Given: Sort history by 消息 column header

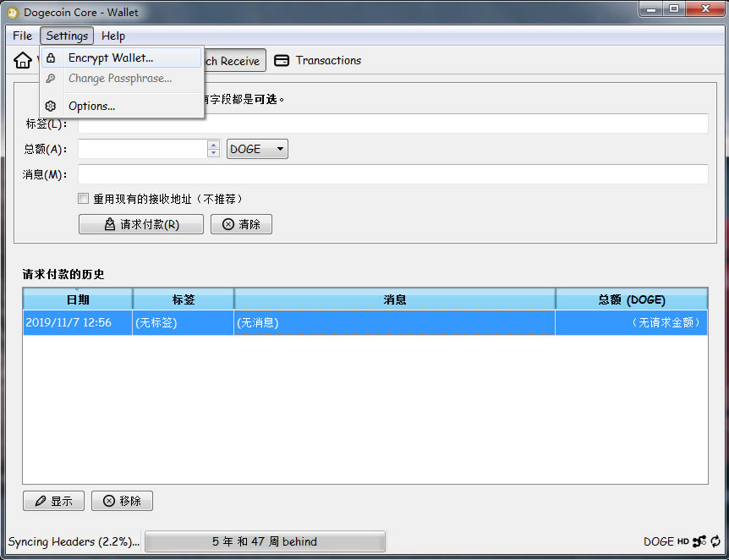Looking at the screenshot, I should coord(395,299).
